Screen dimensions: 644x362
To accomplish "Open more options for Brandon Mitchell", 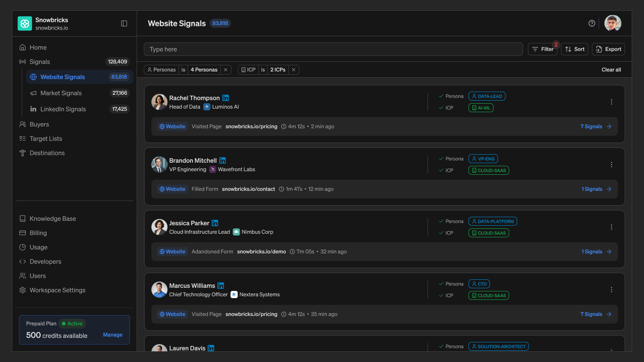I will [611, 164].
